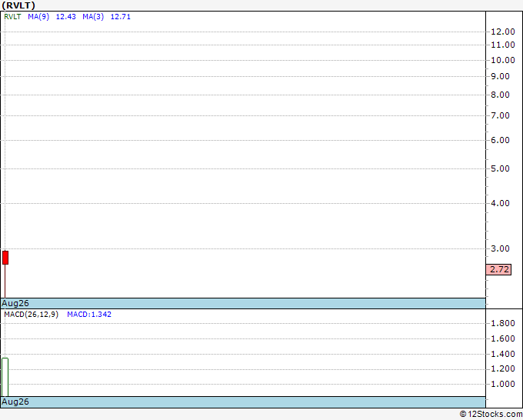Click the 2.72 current price label
The width and height of the screenshot is (523, 420).
tap(499, 269)
